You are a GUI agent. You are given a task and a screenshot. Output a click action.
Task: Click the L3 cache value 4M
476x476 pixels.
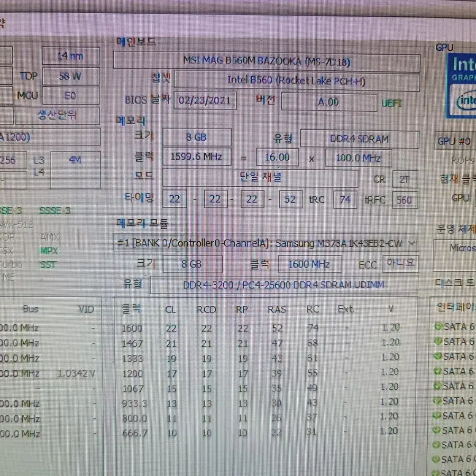pyautogui.click(x=75, y=170)
